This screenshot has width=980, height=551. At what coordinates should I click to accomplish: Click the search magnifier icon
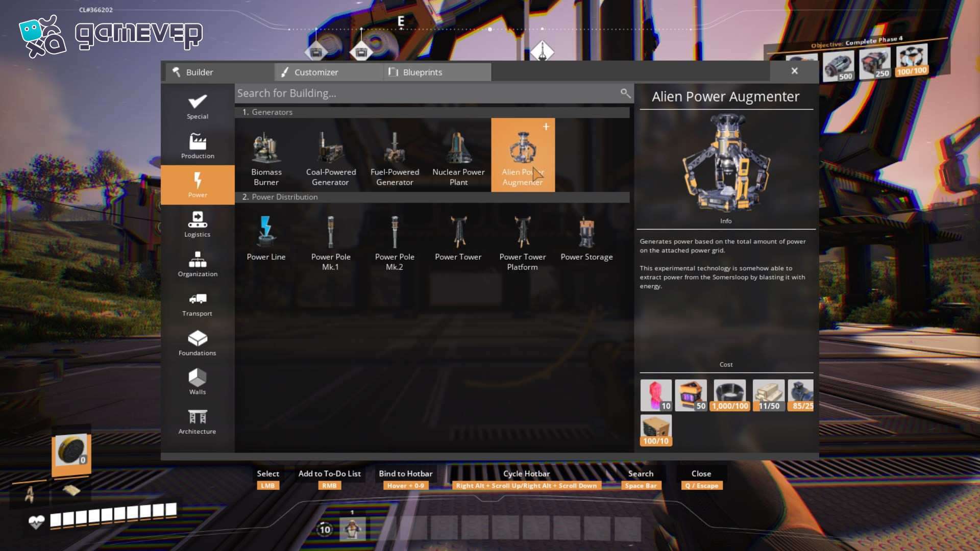[x=625, y=93]
